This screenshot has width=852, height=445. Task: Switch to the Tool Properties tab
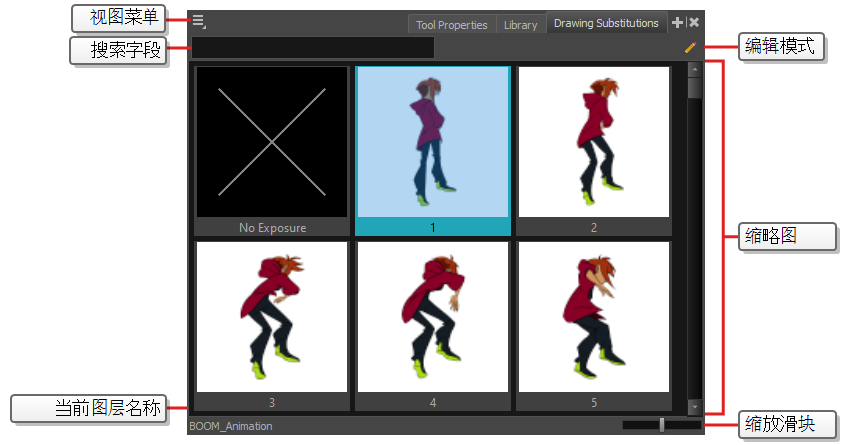pos(452,25)
